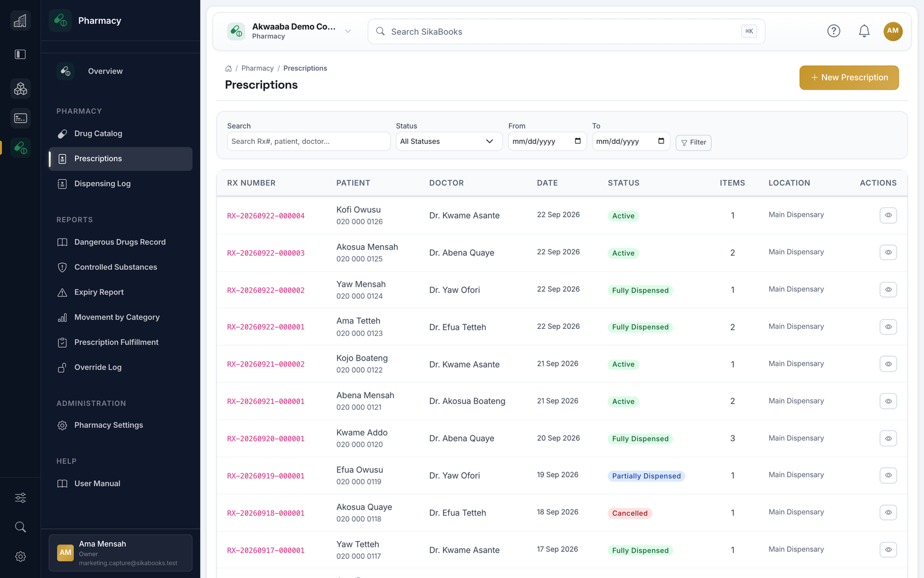Click the From date field
The height and width of the screenshot is (578, 924).
(547, 142)
